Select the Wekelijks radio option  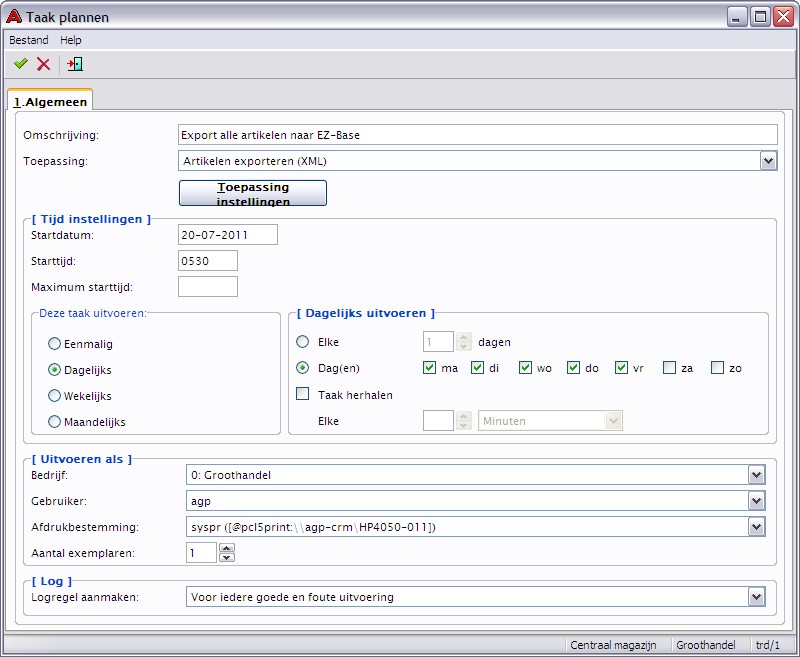click(54, 396)
